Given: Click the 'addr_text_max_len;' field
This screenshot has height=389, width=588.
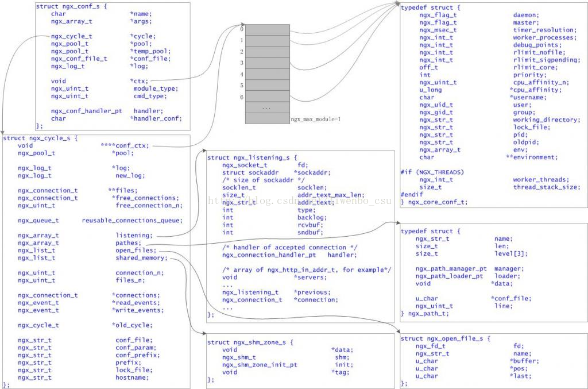Looking at the screenshot, I should pos(331,195).
